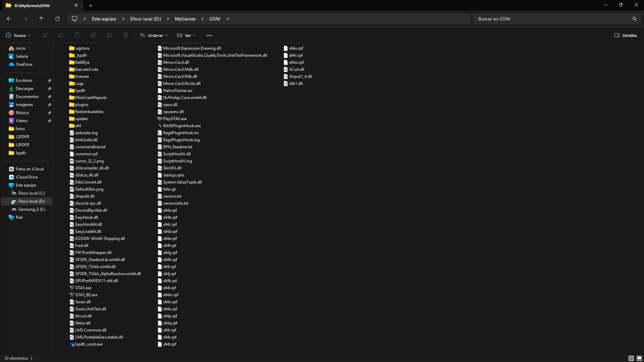Navigate to MyGames in the breadcrumb

(x=185, y=19)
